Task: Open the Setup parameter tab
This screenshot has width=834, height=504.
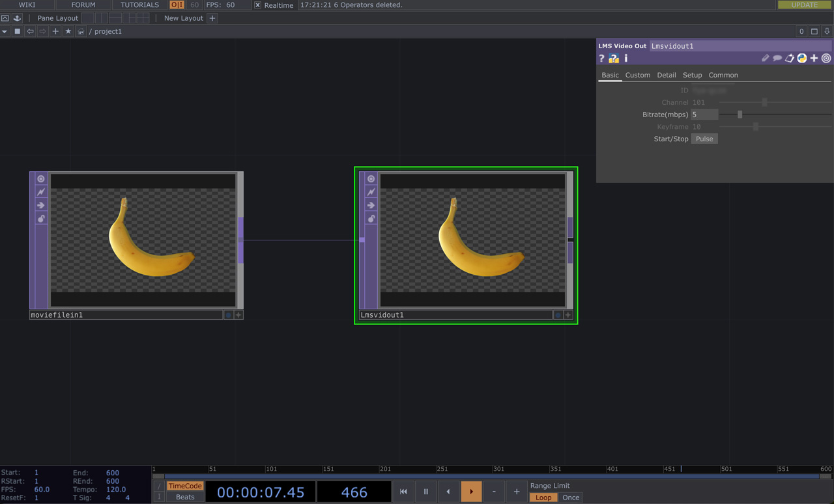Action: tap(692, 75)
